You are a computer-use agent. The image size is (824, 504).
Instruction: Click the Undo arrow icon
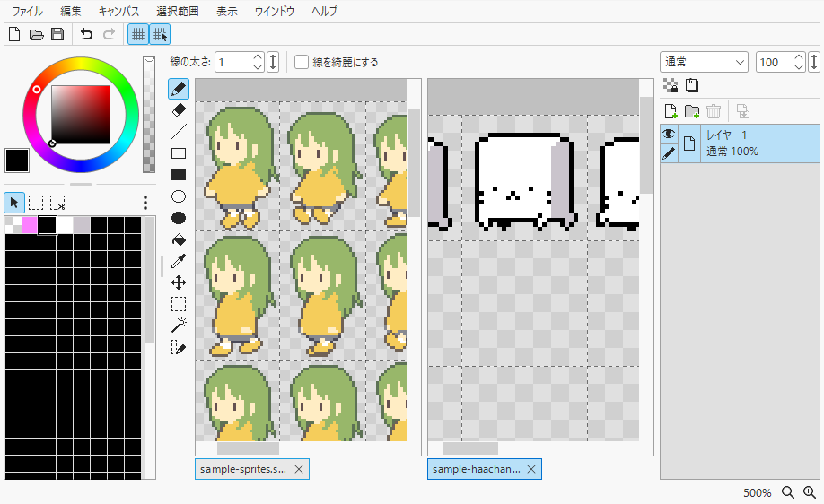(x=86, y=34)
